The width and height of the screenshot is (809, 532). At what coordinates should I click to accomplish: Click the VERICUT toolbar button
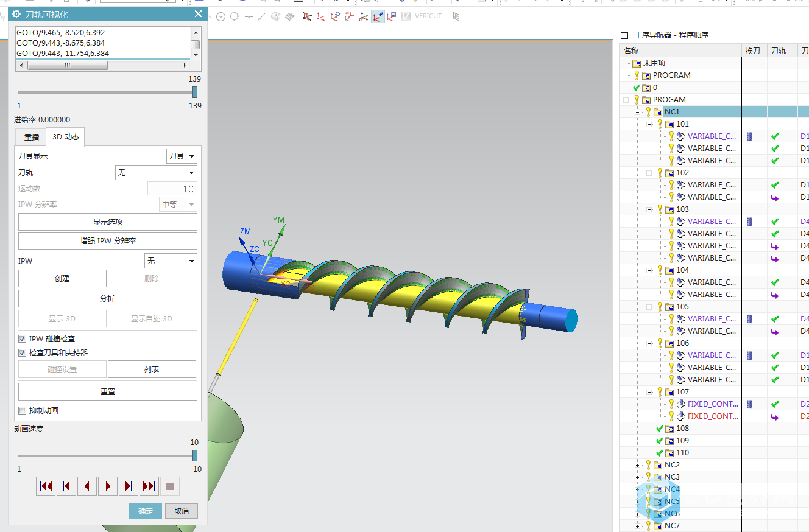[424, 16]
